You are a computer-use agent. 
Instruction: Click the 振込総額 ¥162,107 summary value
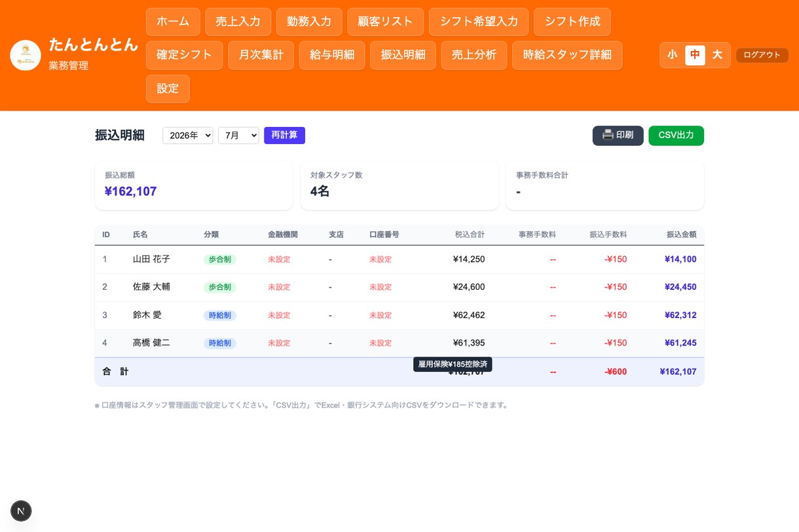tap(130, 191)
